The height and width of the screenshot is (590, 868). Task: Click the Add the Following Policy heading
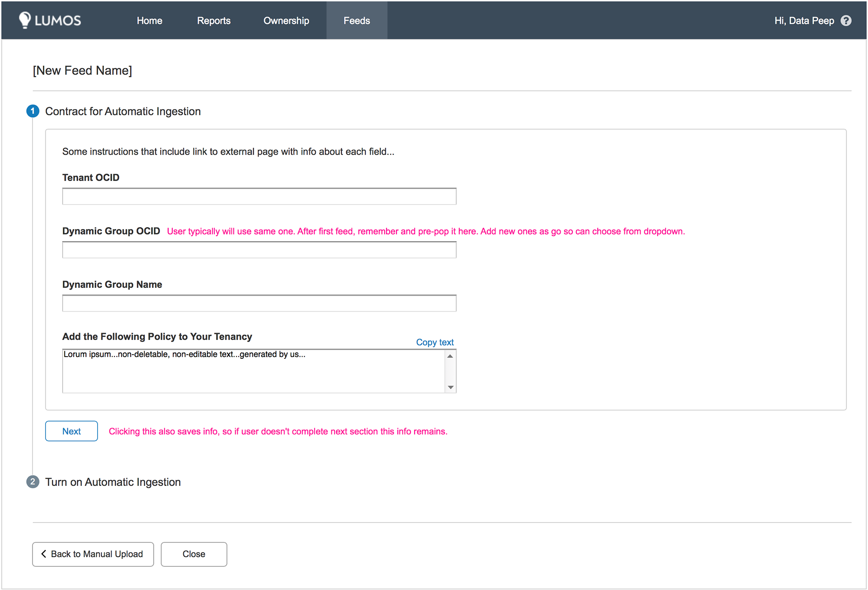[x=157, y=337]
